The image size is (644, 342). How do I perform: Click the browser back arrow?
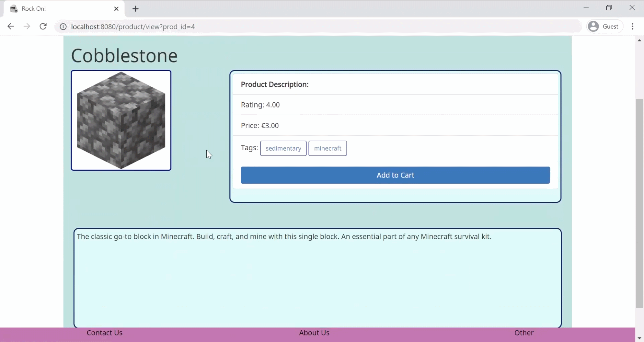[x=11, y=27]
